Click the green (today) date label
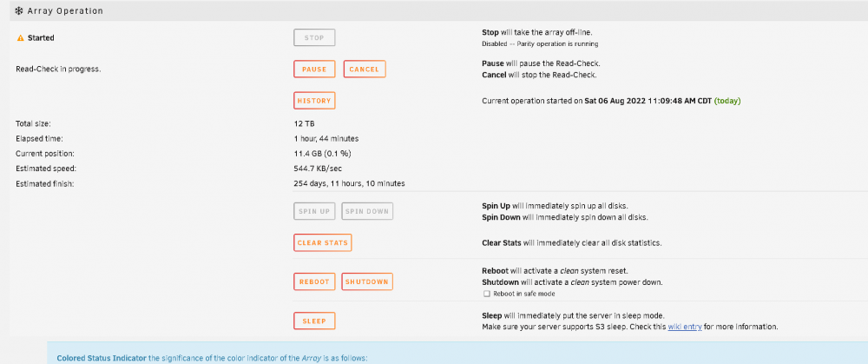The width and height of the screenshot is (868, 364). (727, 101)
